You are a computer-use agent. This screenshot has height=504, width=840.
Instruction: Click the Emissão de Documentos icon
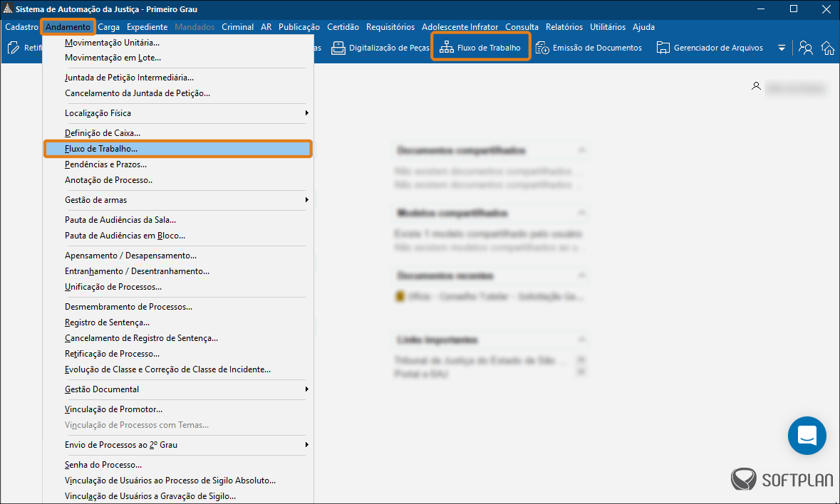tap(542, 48)
